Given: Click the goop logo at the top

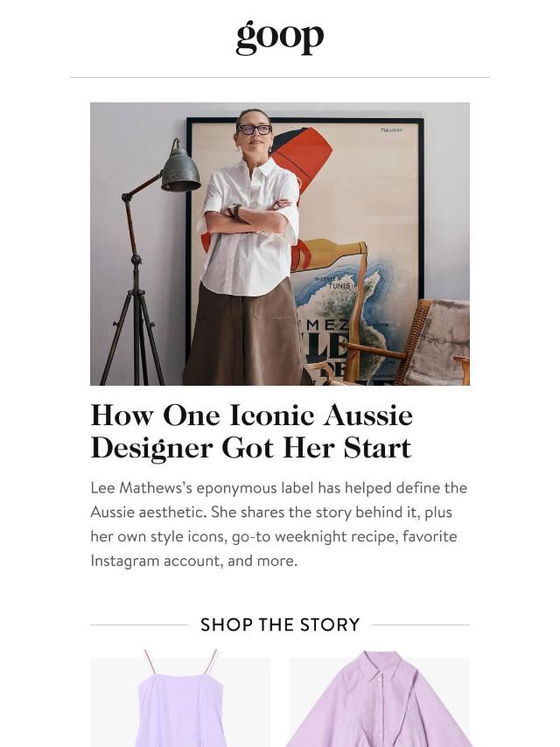Looking at the screenshot, I should point(280,37).
